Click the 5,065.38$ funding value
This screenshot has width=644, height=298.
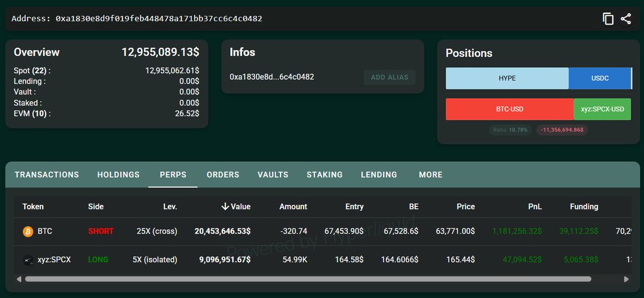point(581,260)
